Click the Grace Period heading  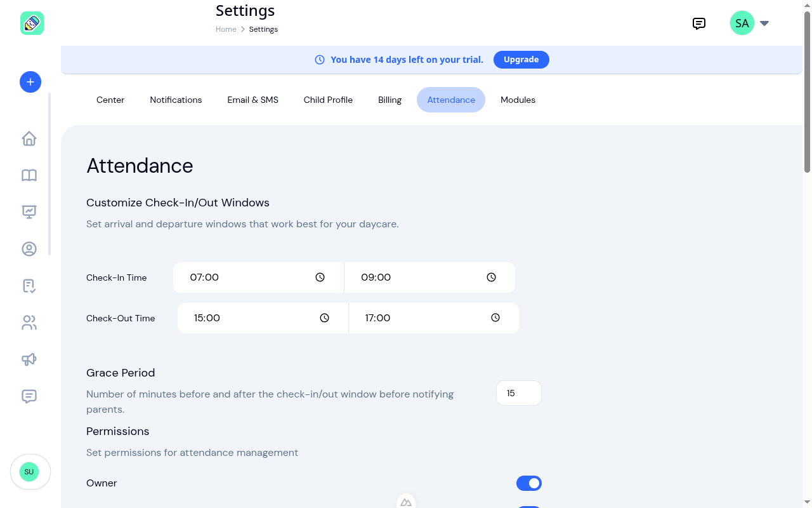point(121,373)
